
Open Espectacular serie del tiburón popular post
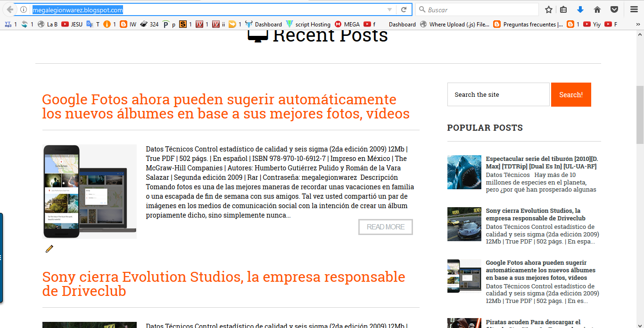click(542, 163)
